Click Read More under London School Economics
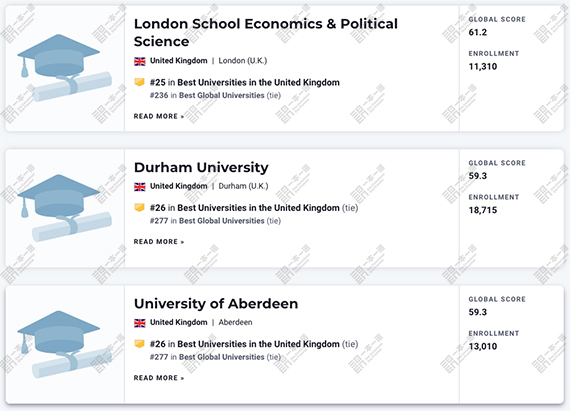Image resolution: width=570 pixels, height=411 pixels. [x=159, y=116]
